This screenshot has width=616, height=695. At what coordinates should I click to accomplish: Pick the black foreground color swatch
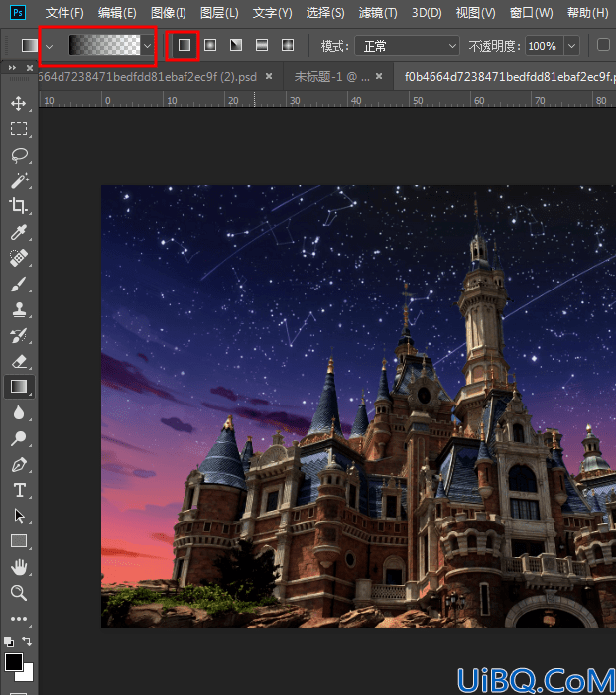tap(13, 662)
